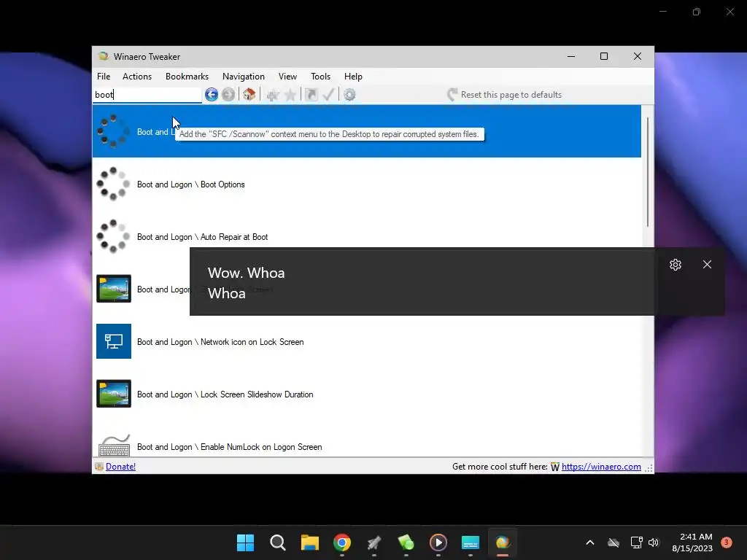Click the Lock Screen Slideshow landscape icon

113,393
